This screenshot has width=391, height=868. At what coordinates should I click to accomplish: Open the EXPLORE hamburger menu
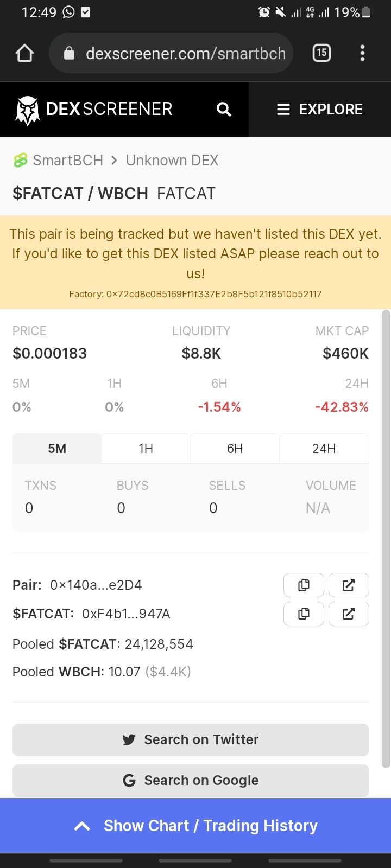(x=320, y=110)
